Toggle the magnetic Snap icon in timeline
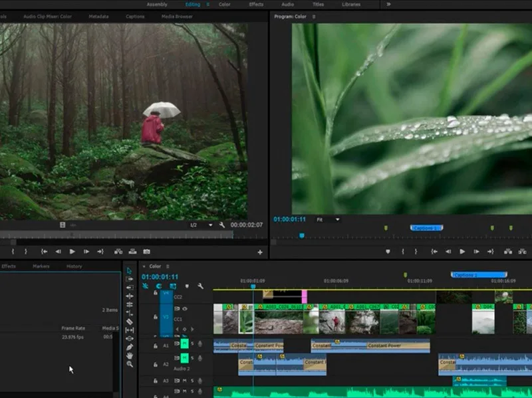 tap(160, 286)
